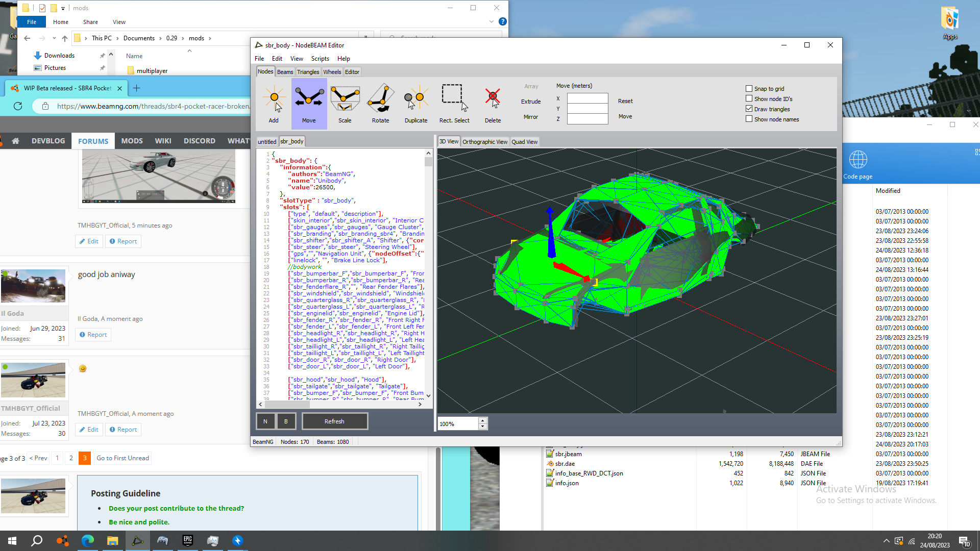
Task: Open the Apps desktop folder
Action: [950, 22]
